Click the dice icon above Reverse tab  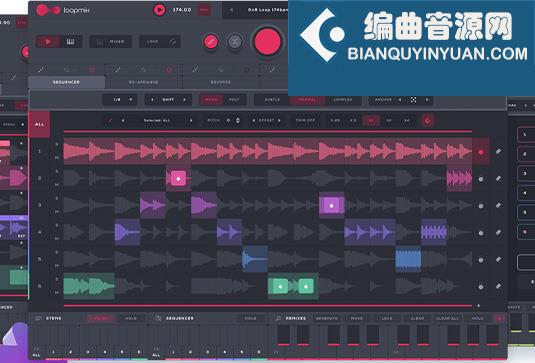pos(221,70)
